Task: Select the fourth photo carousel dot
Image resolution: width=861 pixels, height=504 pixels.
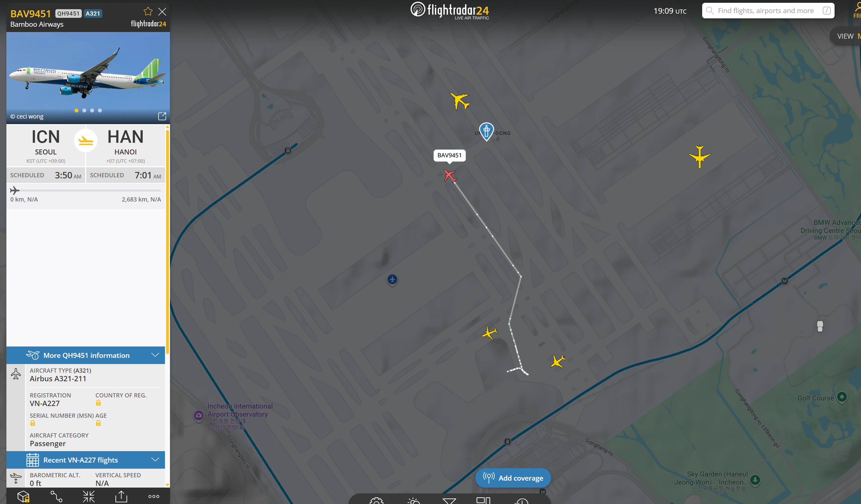Action: pyautogui.click(x=100, y=110)
